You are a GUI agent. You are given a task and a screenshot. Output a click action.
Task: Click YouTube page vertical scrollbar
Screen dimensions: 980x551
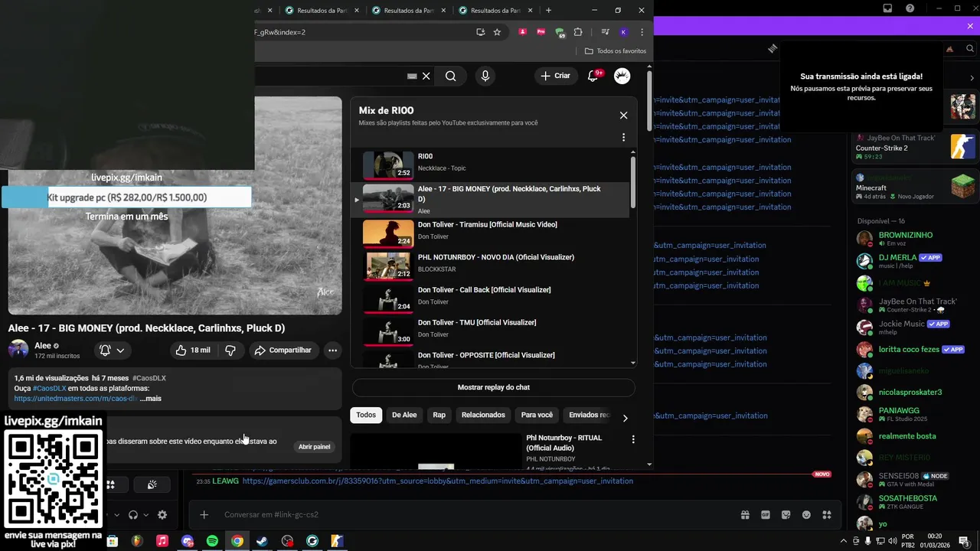pos(650,102)
